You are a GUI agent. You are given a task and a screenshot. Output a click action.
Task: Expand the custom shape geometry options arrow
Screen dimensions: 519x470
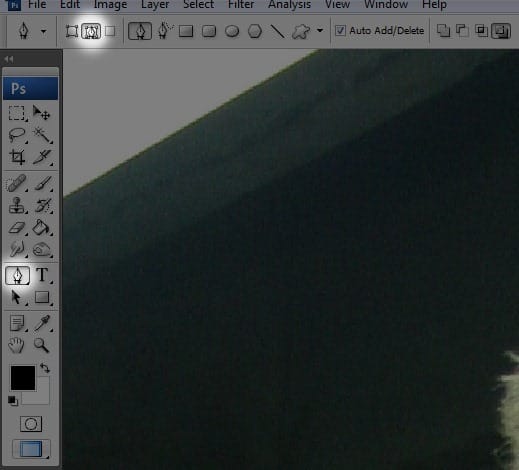pos(320,31)
